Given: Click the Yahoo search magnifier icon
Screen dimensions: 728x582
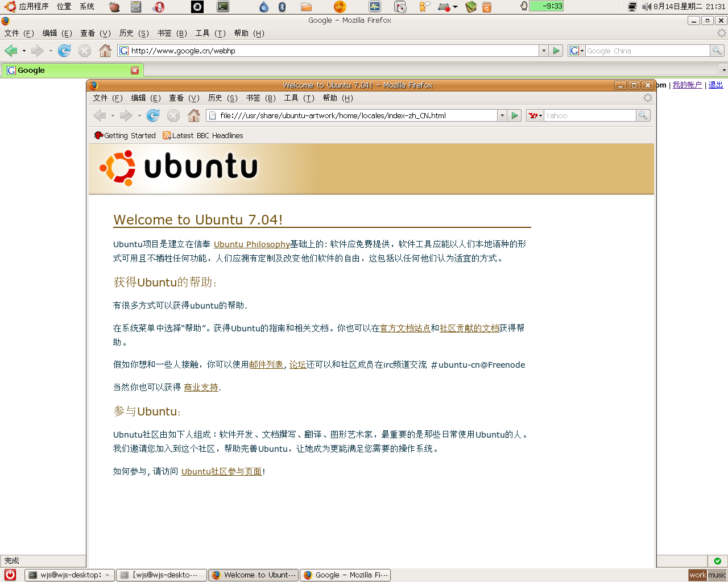Looking at the screenshot, I should (643, 115).
